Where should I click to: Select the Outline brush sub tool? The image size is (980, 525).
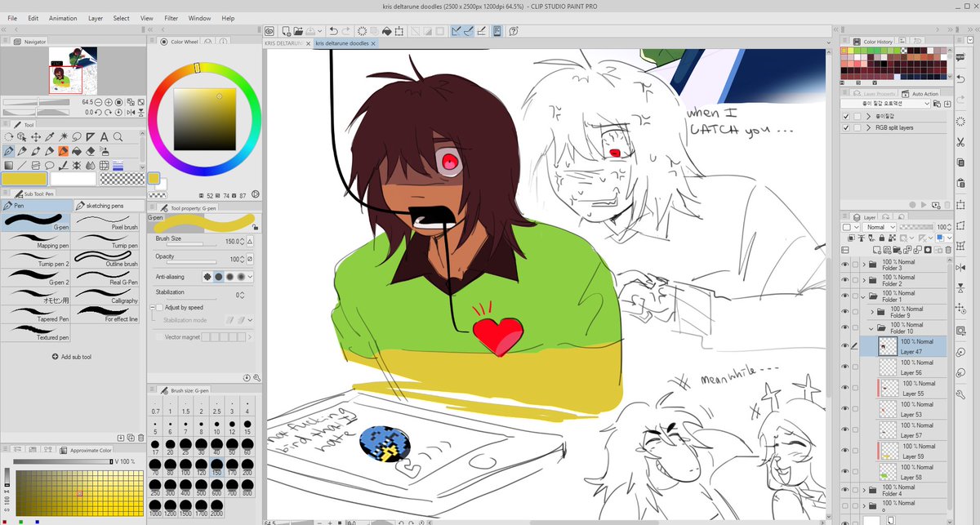tap(109, 259)
